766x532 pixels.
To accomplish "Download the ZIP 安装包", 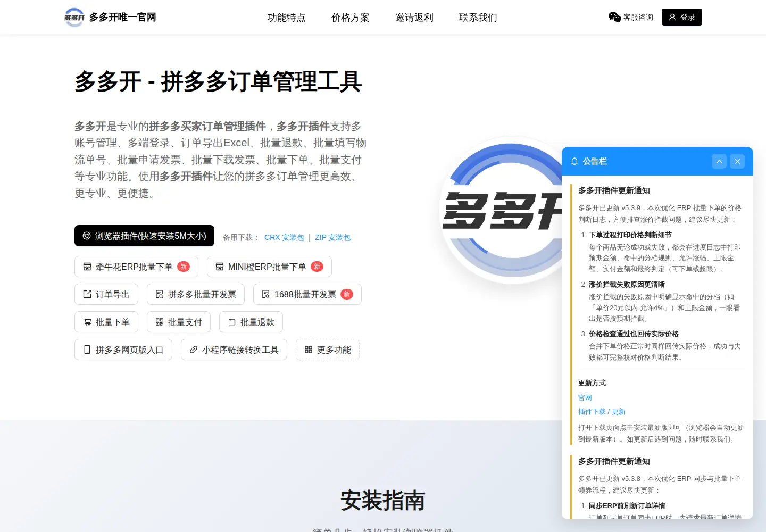I will click(333, 237).
